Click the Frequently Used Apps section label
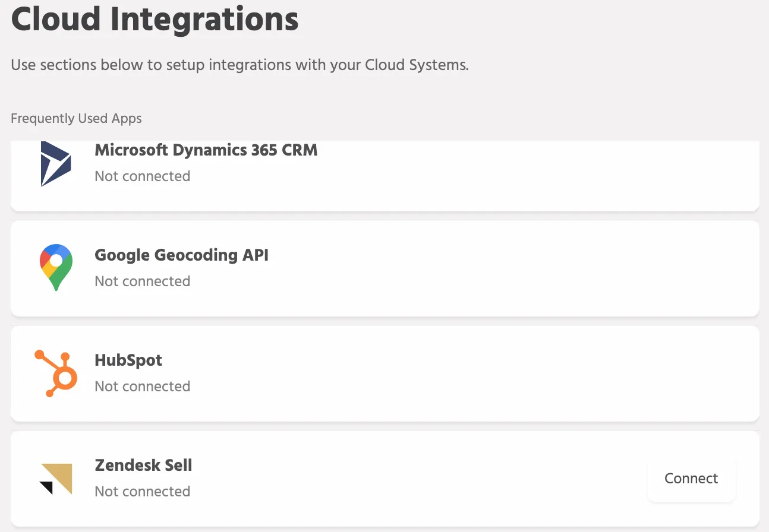The width and height of the screenshot is (769, 532). coord(77,118)
